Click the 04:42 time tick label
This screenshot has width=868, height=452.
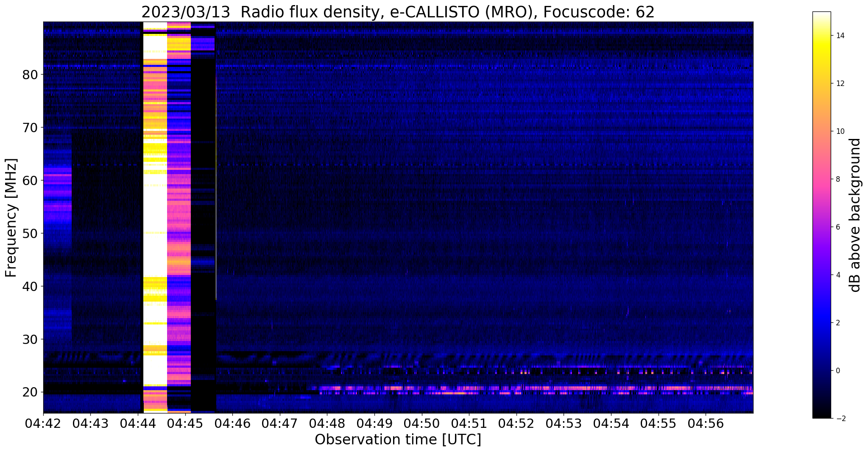pyautogui.click(x=43, y=423)
